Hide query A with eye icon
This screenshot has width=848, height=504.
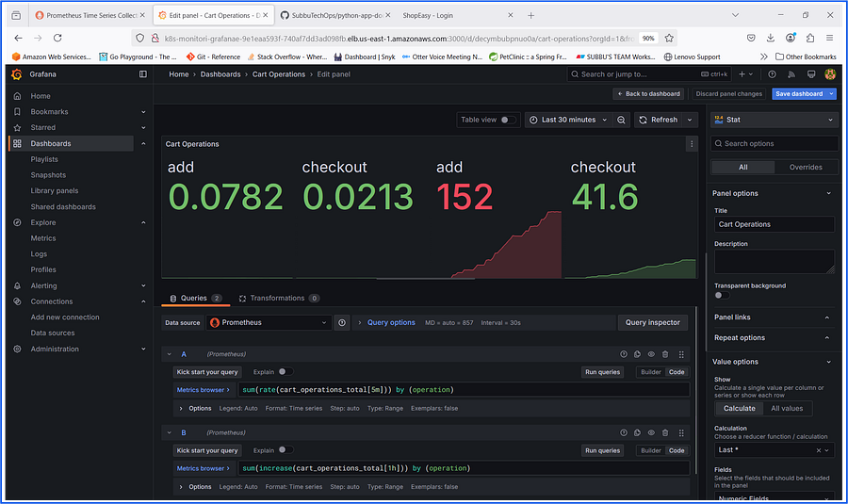tap(651, 354)
